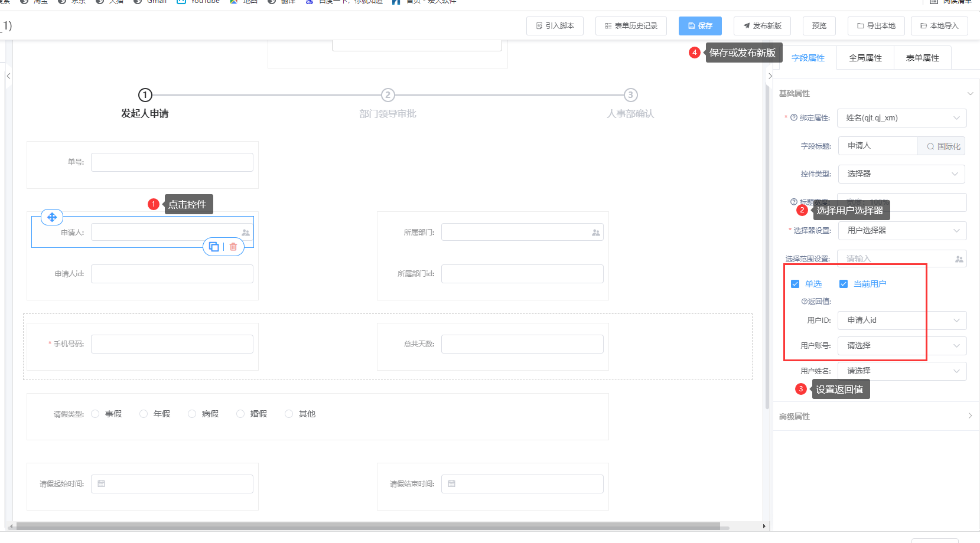Switch to the 表单属性 tab

pos(922,58)
